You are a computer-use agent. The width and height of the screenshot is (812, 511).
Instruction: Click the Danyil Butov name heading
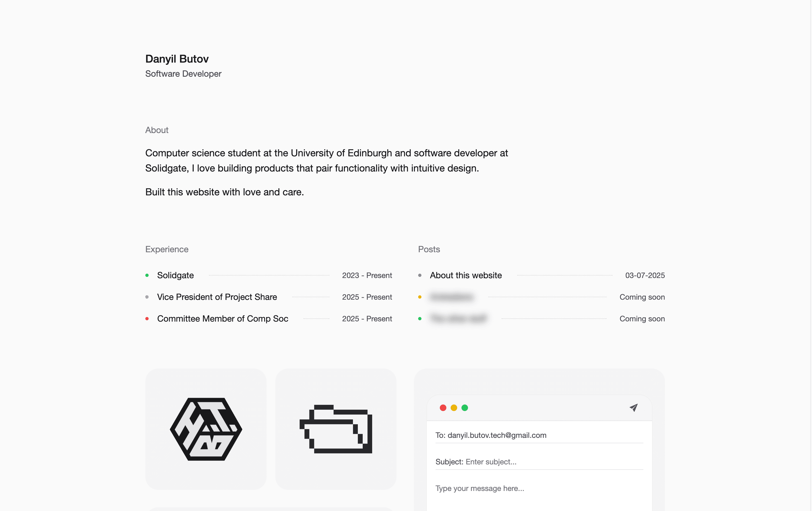[x=177, y=59]
